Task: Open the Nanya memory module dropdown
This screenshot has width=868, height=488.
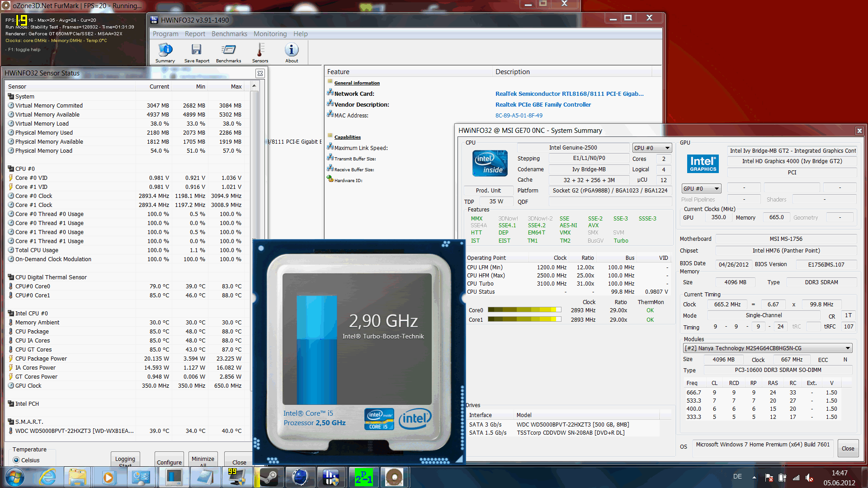Action: point(767,348)
